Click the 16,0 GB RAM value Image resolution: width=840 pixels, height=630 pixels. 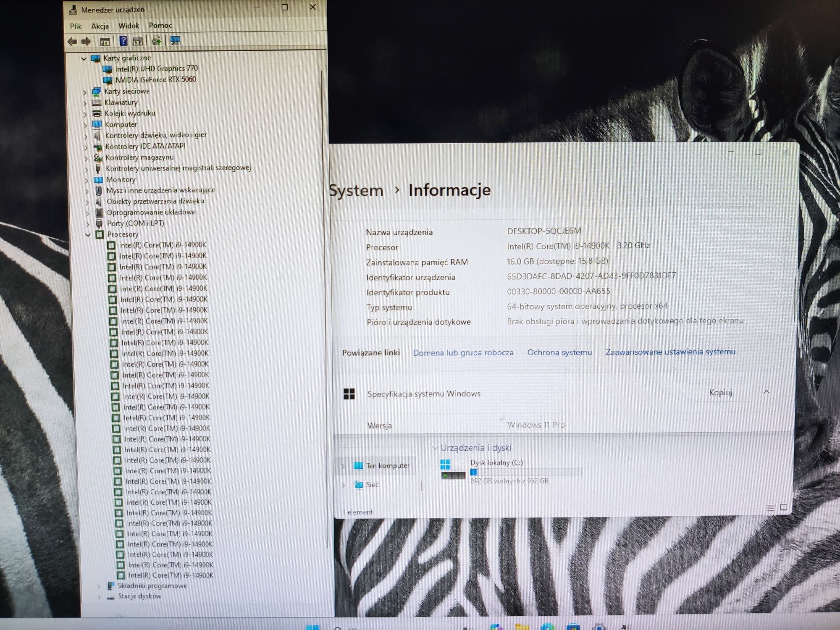(557, 261)
